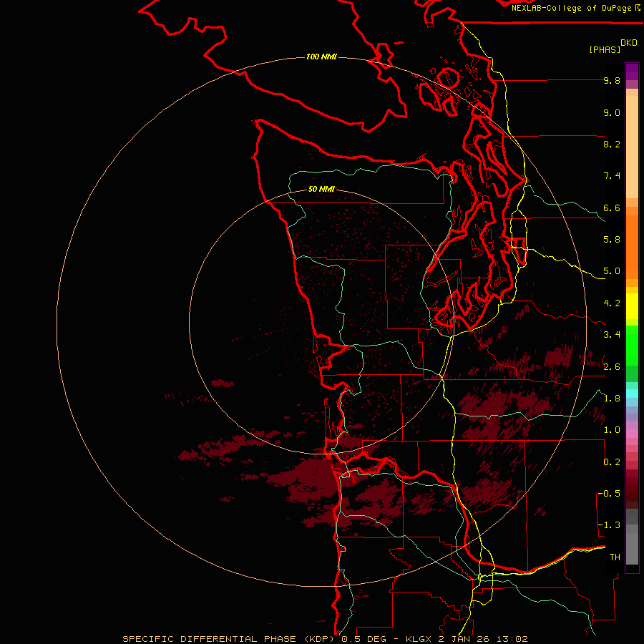Viewport: 644px width, 644px height.
Task: Select the 5.0 scale value
Action: (612, 271)
